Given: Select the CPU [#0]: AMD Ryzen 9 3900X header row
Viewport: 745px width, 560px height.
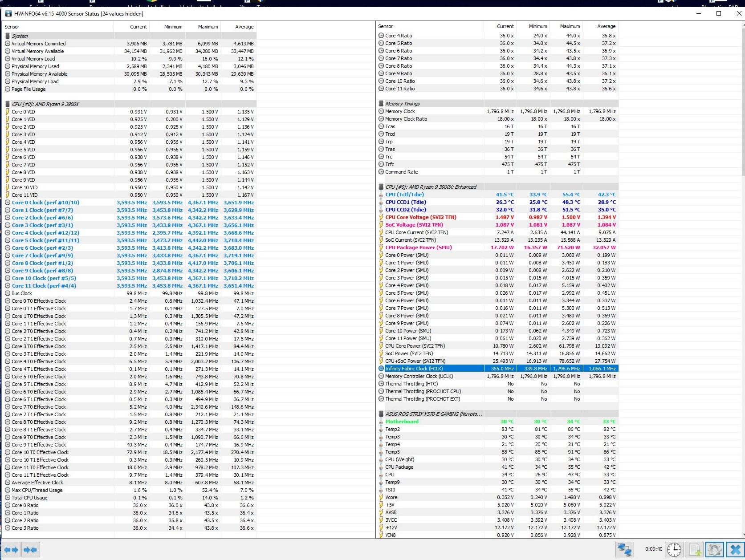Looking at the screenshot, I should click(130, 104).
